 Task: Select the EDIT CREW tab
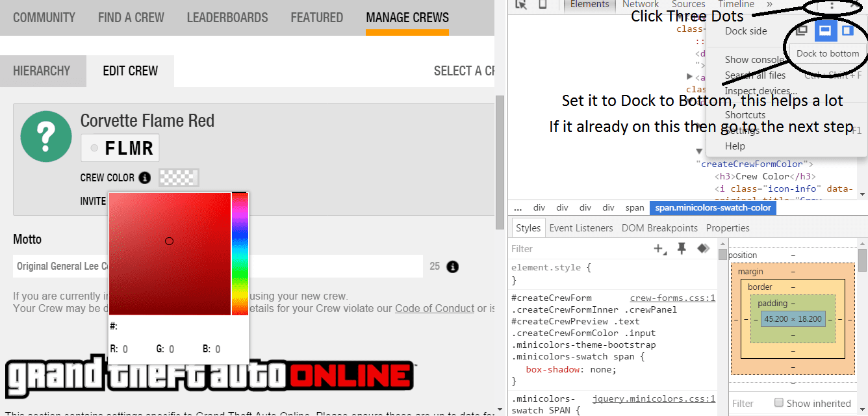click(x=130, y=71)
